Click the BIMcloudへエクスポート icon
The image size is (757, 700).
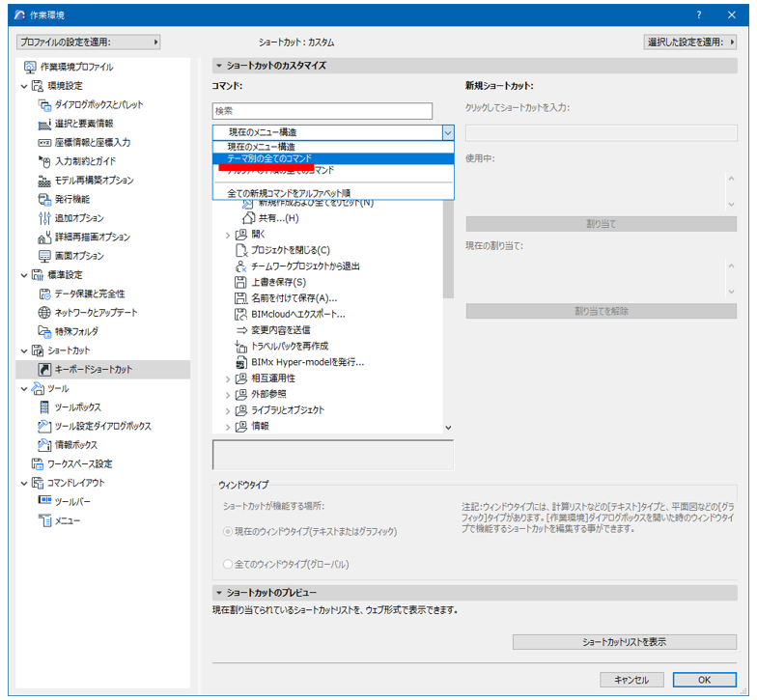pos(240,315)
